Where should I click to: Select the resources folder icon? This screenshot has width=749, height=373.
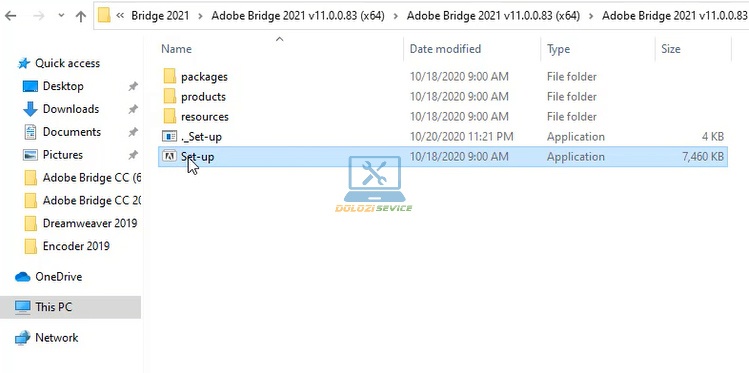click(170, 117)
